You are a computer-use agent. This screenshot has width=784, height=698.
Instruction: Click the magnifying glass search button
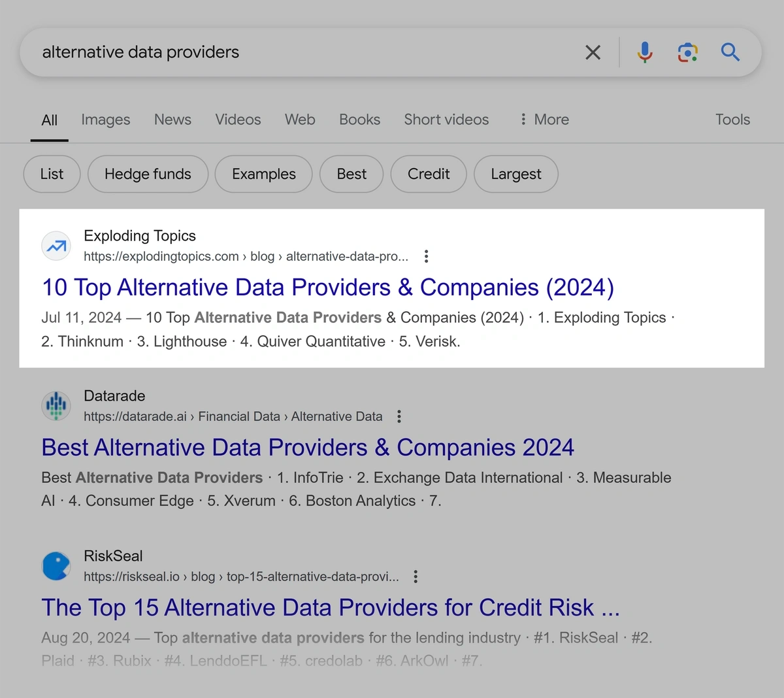pyautogui.click(x=730, y=52)
